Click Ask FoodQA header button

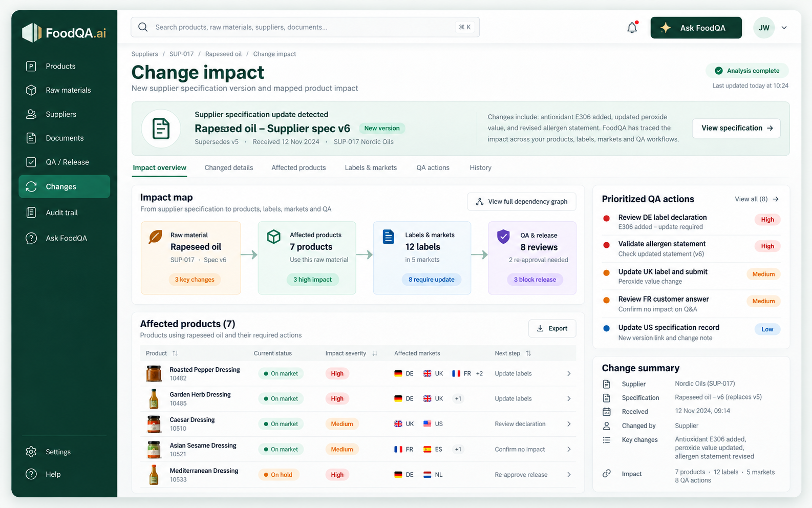[x=696, y=28]
